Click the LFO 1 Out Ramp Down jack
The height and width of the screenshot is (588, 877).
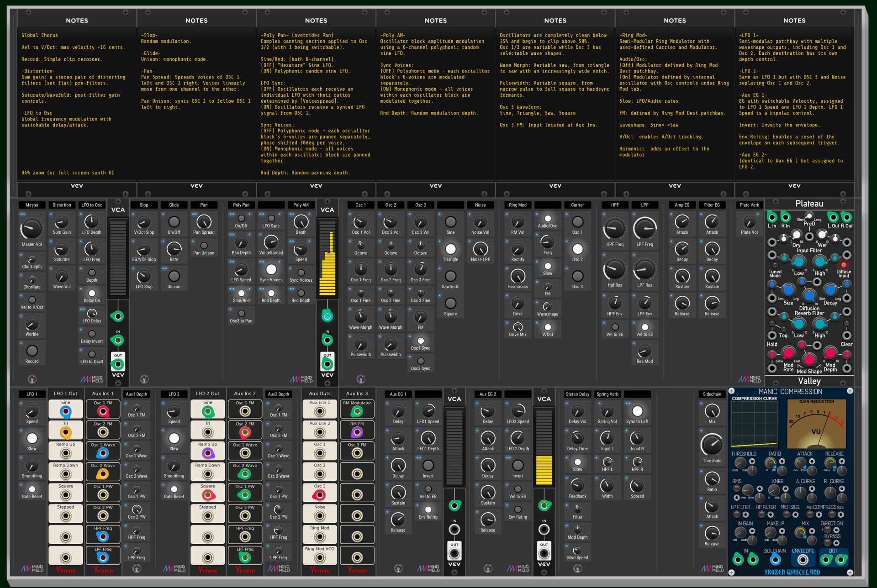pyautogui.click(x=66, y=474)
